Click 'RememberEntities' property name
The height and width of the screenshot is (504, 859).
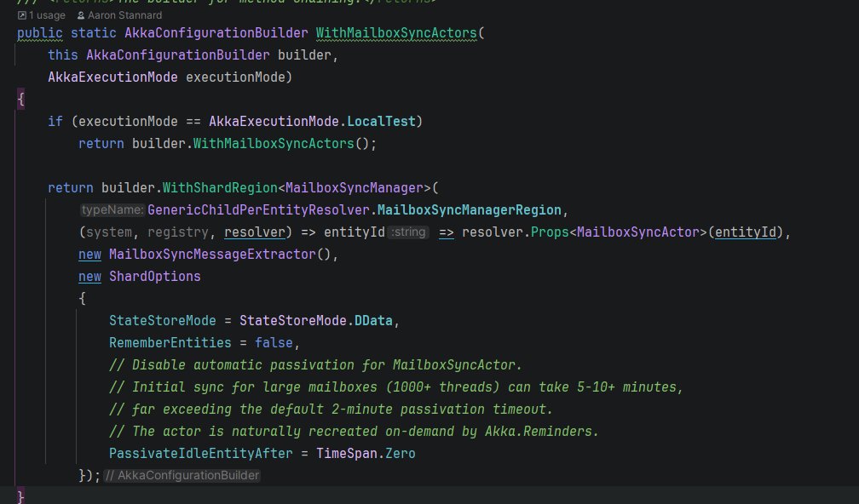coord(170,343)
